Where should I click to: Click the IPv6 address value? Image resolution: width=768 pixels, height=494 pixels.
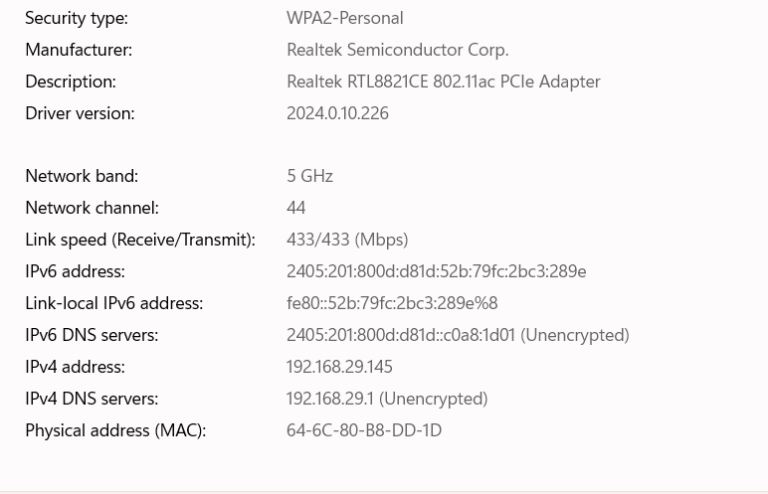tap(436, 272)
